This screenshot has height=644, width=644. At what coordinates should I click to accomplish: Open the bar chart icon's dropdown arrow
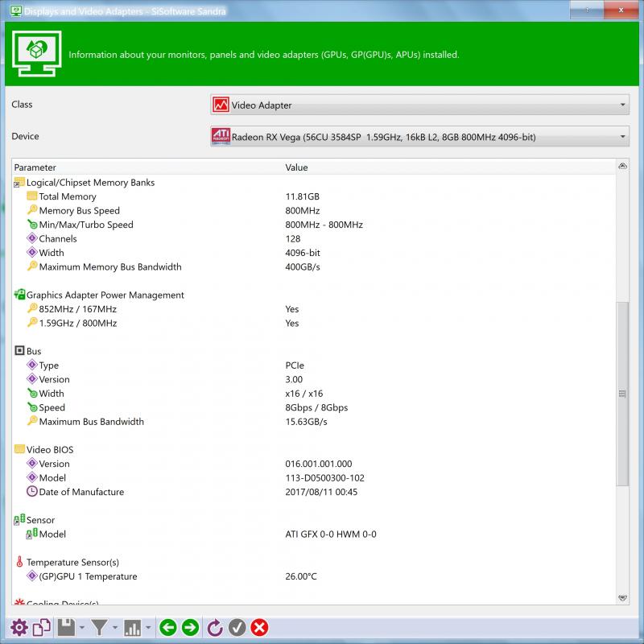click(x=148, y=628)
